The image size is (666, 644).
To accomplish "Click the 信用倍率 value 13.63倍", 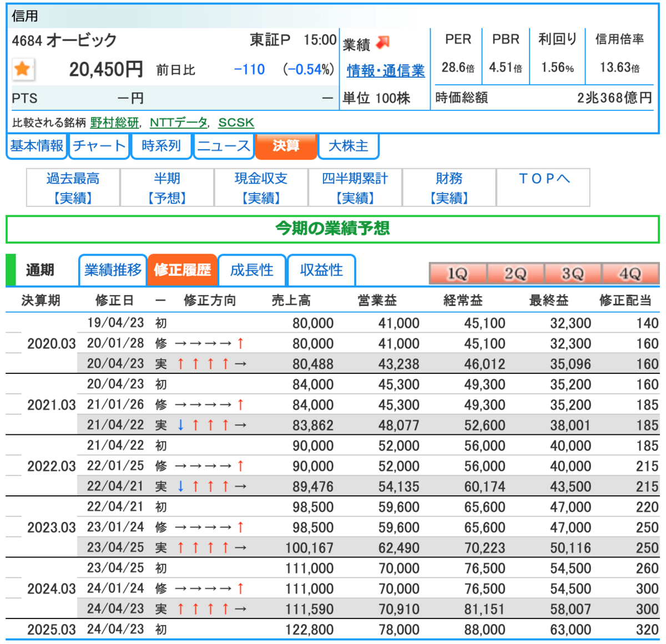I will point(620,68).
